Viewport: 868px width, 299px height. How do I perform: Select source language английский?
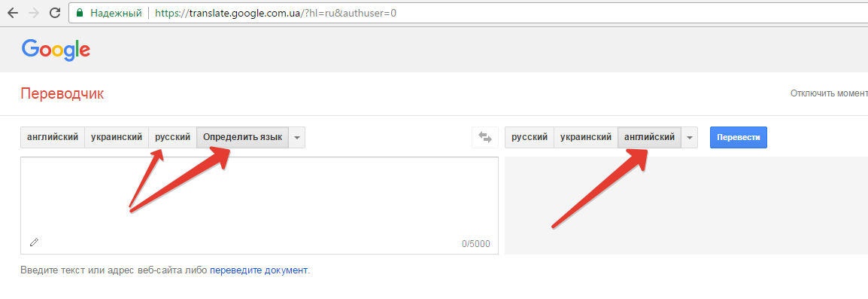53,138
